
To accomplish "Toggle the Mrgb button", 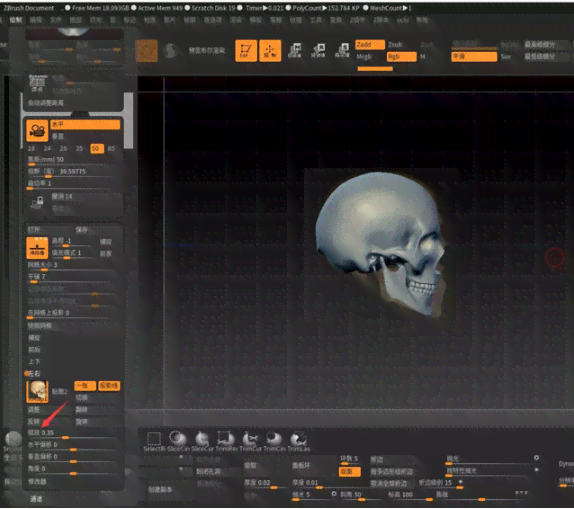I will pyautogui.click(x=364, y=57).
